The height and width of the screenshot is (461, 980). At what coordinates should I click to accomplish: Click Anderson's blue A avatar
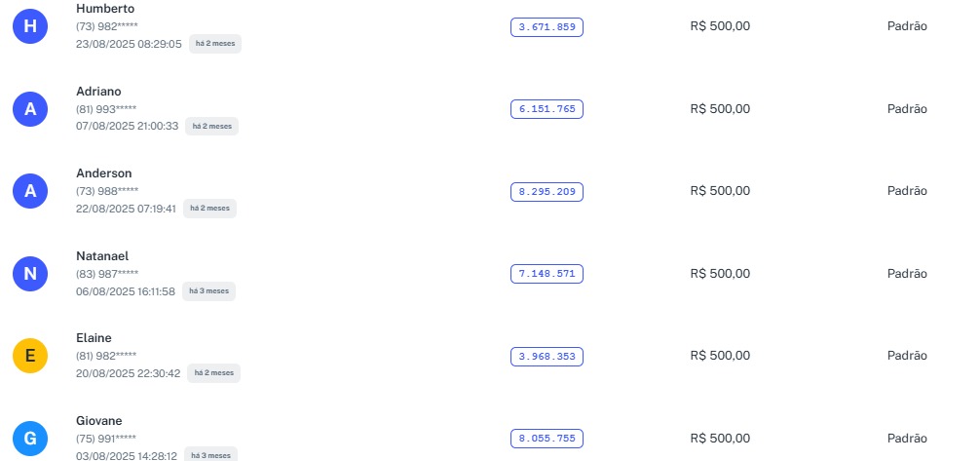click(x=30, y=191)
